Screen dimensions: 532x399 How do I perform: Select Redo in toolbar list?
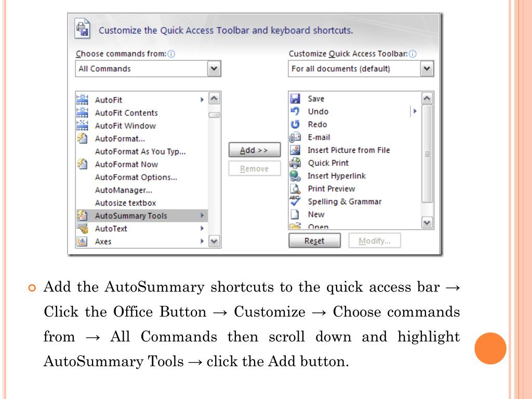354,124
